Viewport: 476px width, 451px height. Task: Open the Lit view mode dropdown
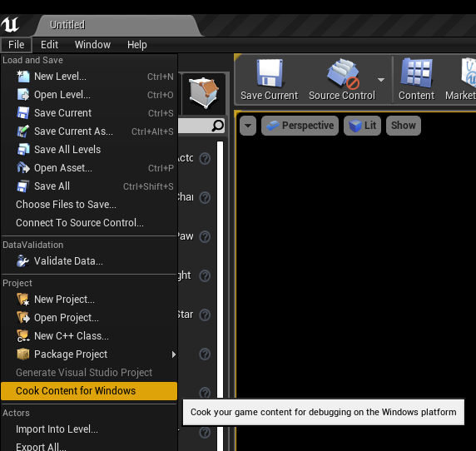(x=362, y=126)
